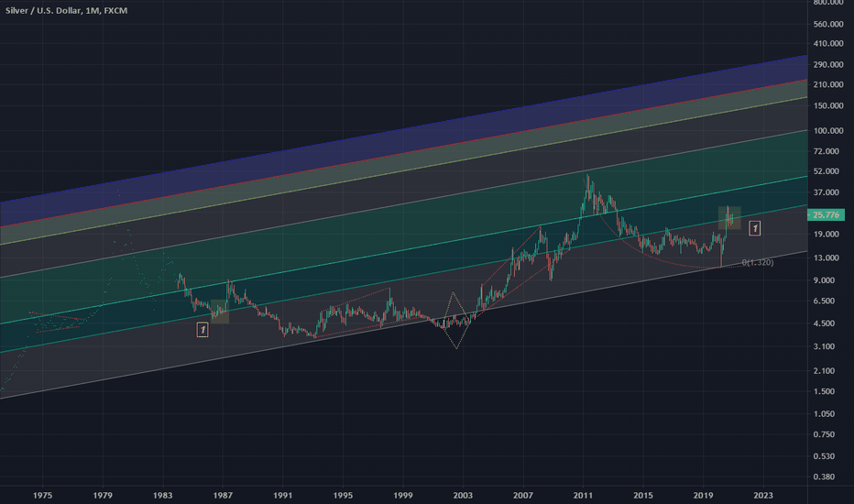Click the 290.000 price scale label

(x=828, y=64)
